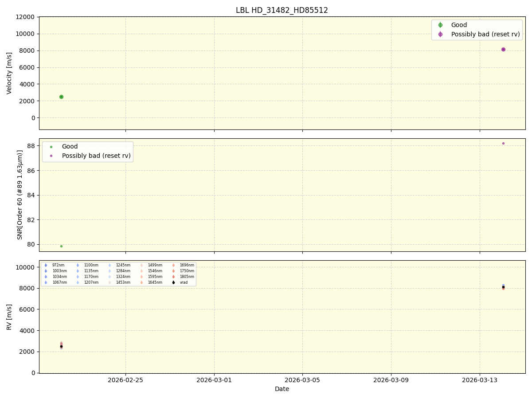This screenshot has height=399, width=532.
Task: Toggle the 1805nm series visibility
Action: [x=173, y=276]
